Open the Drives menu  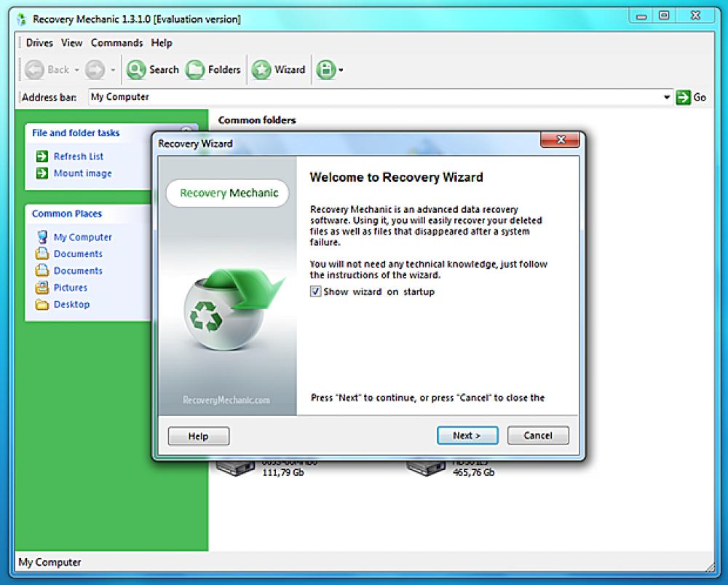coord(39,43)
